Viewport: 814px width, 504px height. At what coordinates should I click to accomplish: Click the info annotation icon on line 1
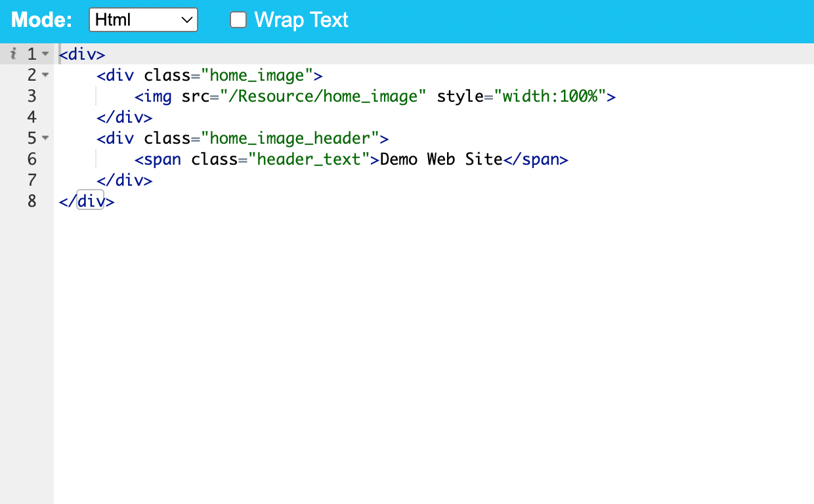point(14,54)
